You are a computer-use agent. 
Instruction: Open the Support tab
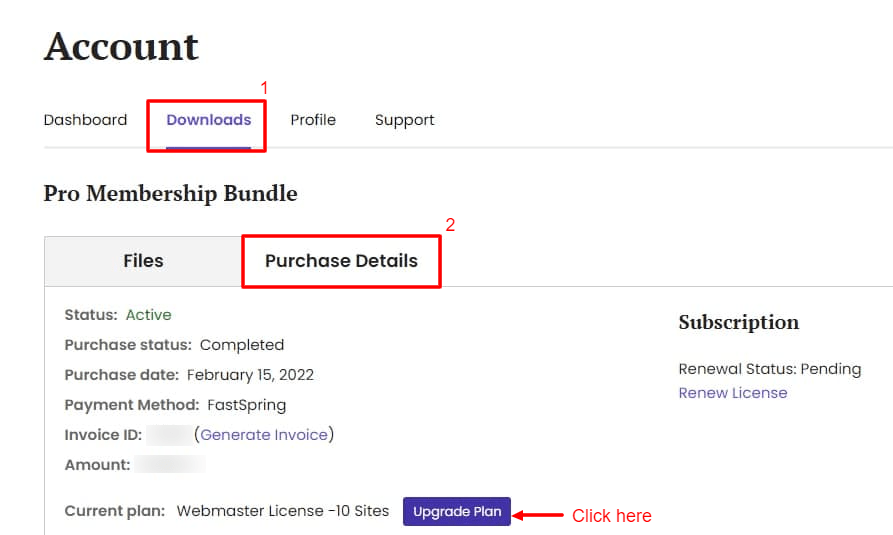click(404, 120)
